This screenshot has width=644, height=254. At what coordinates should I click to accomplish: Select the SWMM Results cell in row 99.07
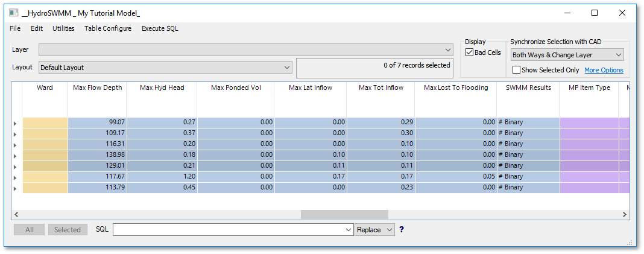click(528, 122)
